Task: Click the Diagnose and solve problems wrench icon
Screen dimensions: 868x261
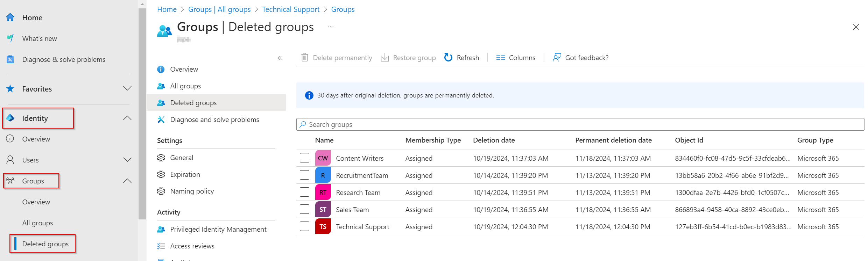Action: [x=161, y=119]
